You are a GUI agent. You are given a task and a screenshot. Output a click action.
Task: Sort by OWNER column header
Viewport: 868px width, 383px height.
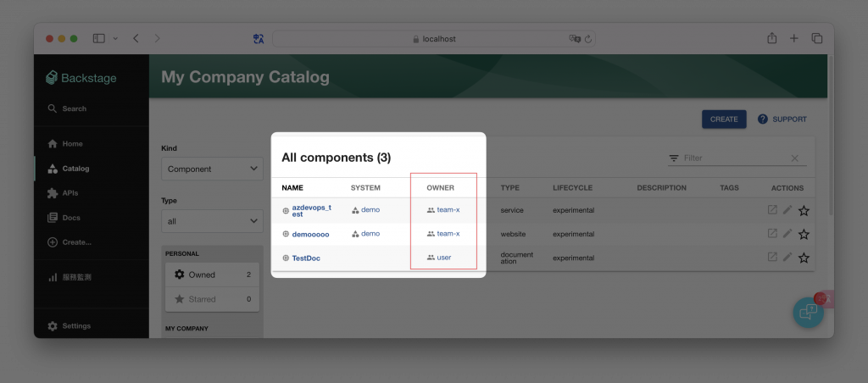click(440, 187)
